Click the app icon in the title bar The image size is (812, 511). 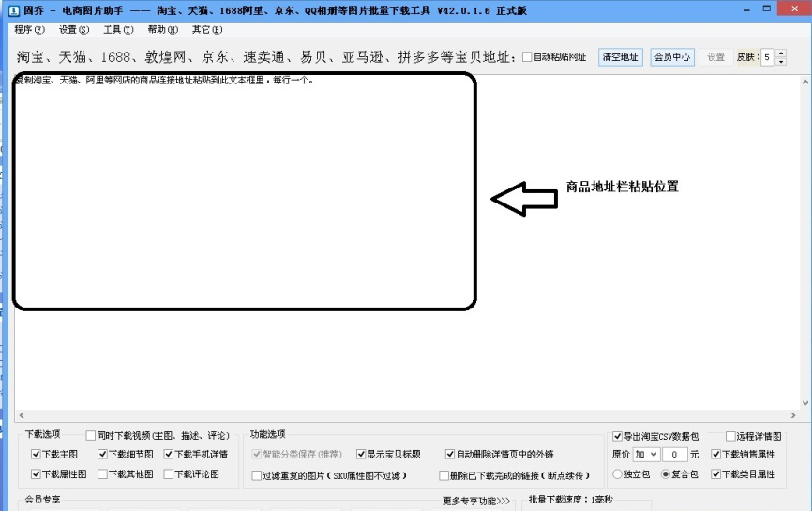[x=14, y=10]
